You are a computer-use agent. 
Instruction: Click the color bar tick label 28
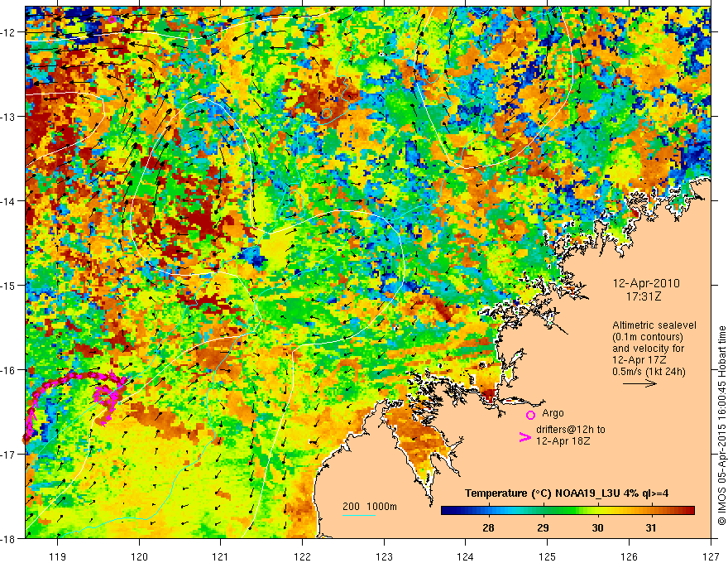pos(488,527)
